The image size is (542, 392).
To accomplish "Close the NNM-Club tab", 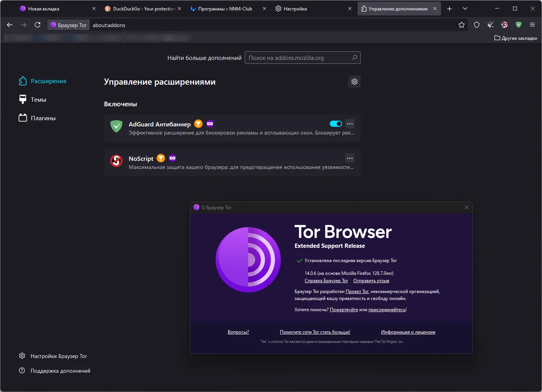I will [264, 9].
